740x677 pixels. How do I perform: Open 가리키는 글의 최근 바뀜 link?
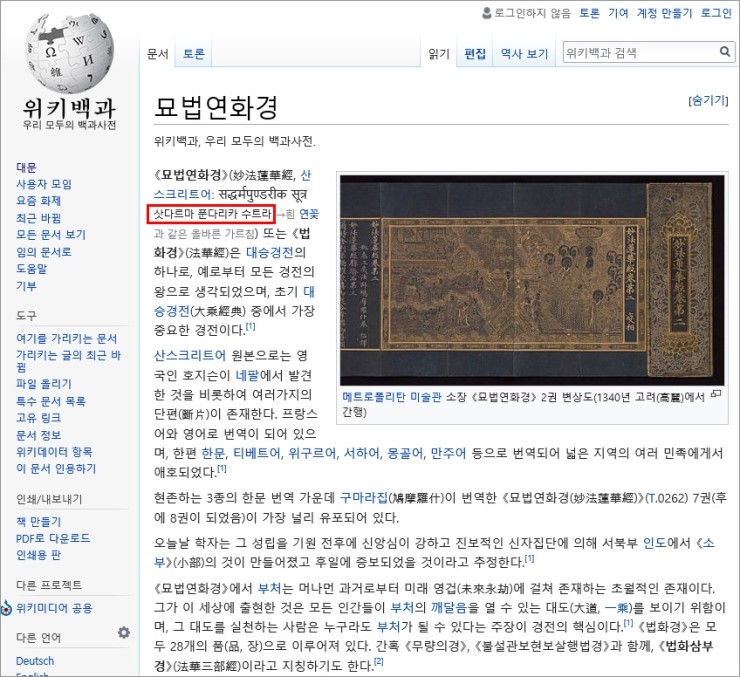pos(68,360)
